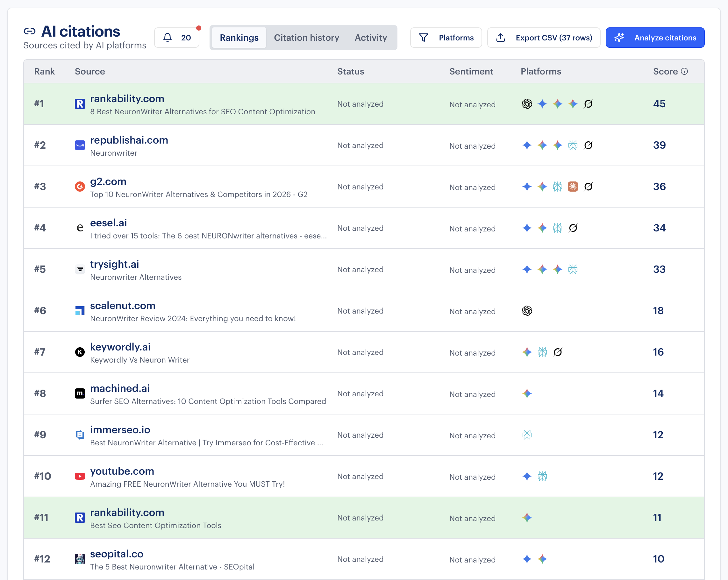
Task: Switch to the Citation history tab
Action: click(306, 38)
